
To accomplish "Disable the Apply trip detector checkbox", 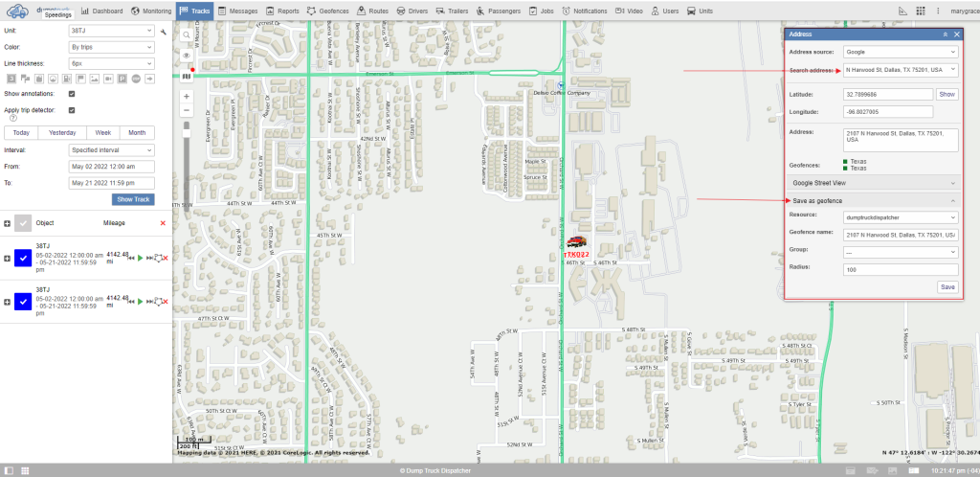I will 73,110.
